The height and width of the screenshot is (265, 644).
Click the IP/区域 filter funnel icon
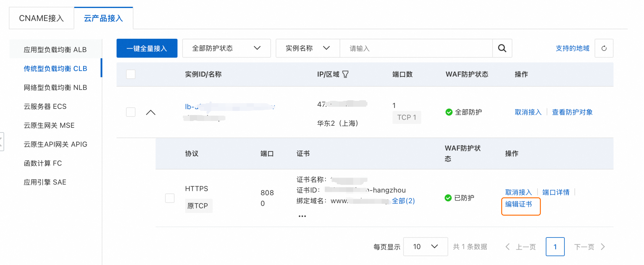coord(345,74)
